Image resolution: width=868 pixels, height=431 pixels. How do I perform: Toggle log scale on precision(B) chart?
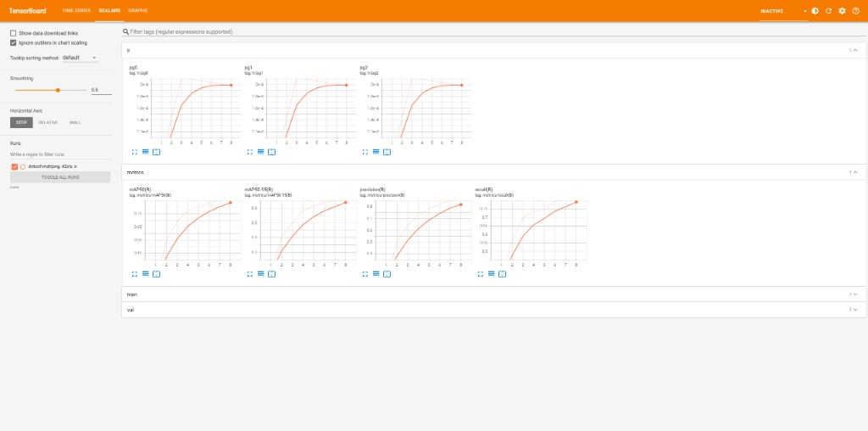[376, 274]
